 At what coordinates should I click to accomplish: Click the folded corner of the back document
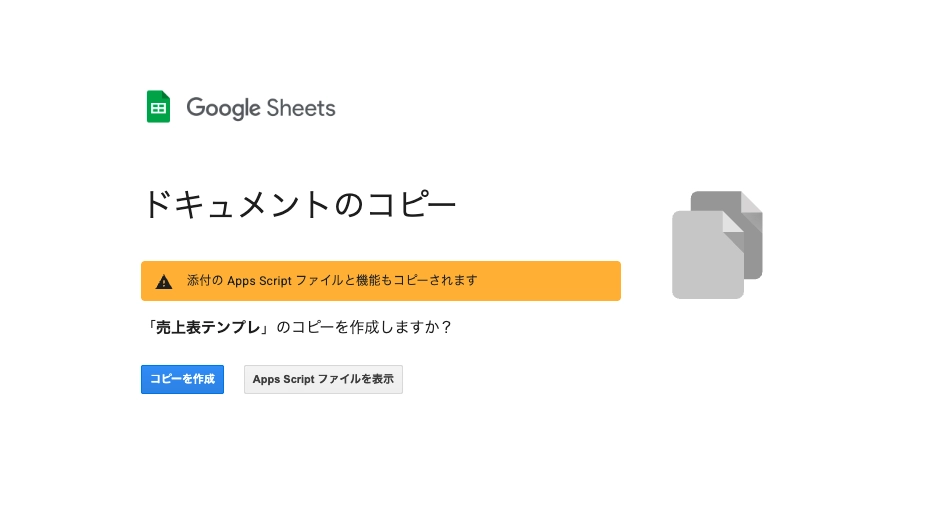click(x=752, y=200)
